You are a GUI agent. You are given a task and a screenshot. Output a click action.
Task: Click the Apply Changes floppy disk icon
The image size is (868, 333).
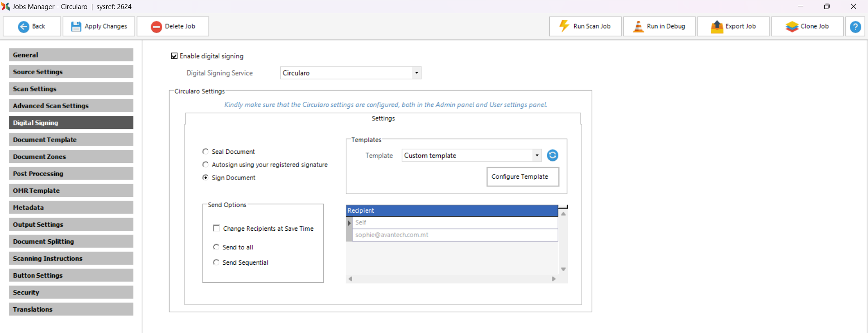pos(76,27)
